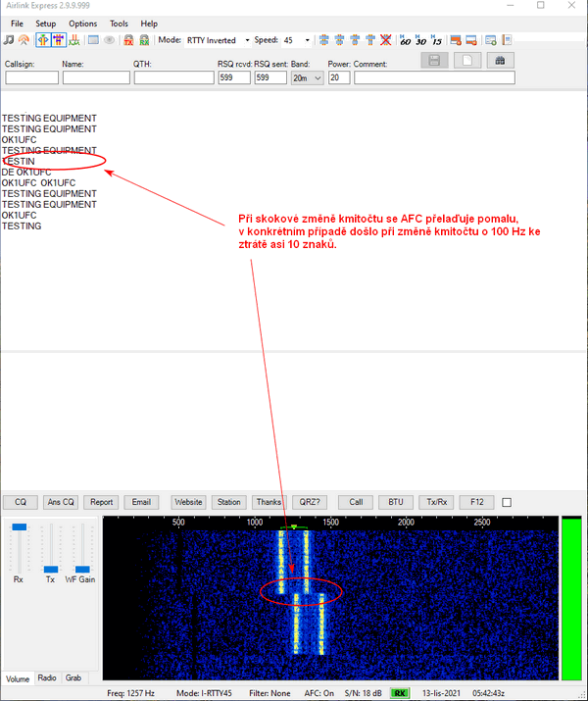Click the RX receive toolbar icon
The height and width of the screenshot is (701, 588).
click(144, 40)
